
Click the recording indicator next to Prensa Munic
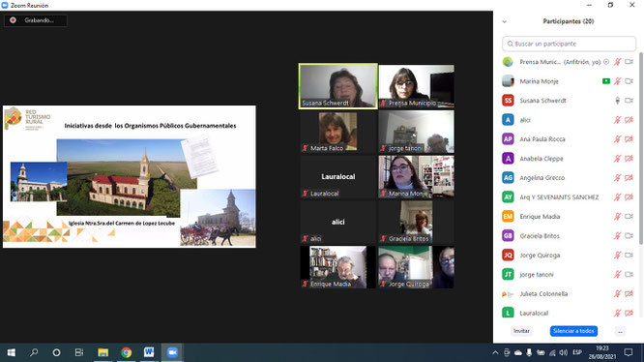[606, 62]
